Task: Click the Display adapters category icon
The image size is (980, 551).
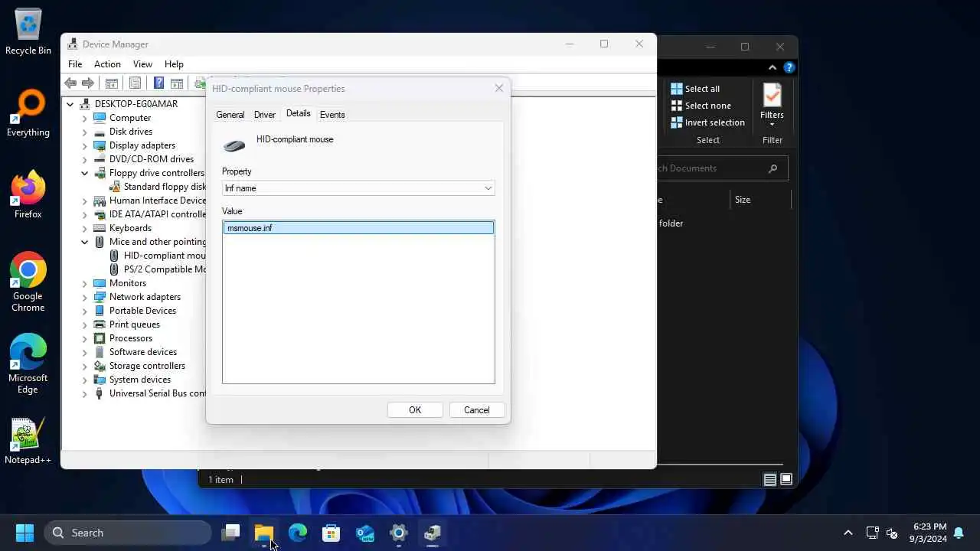Action: (x=100, y=145)
